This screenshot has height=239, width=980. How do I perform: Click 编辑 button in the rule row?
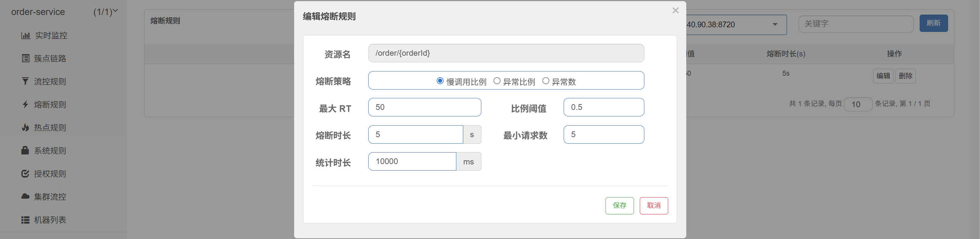coord(883,76)
